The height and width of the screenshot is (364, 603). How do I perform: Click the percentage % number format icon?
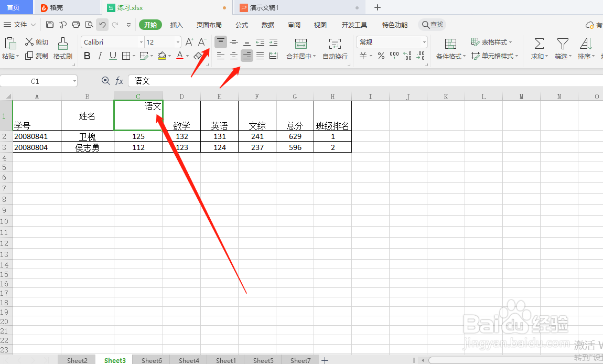(381, 56)
